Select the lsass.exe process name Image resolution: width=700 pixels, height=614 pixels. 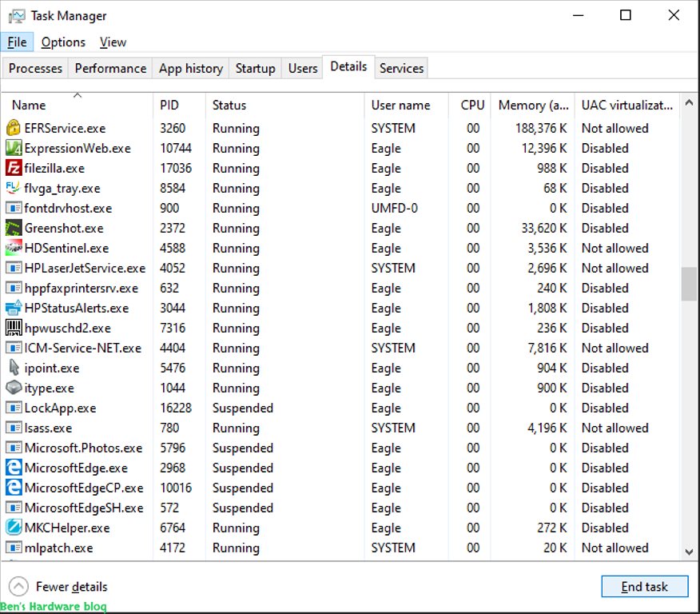click(x=48, y=428)
